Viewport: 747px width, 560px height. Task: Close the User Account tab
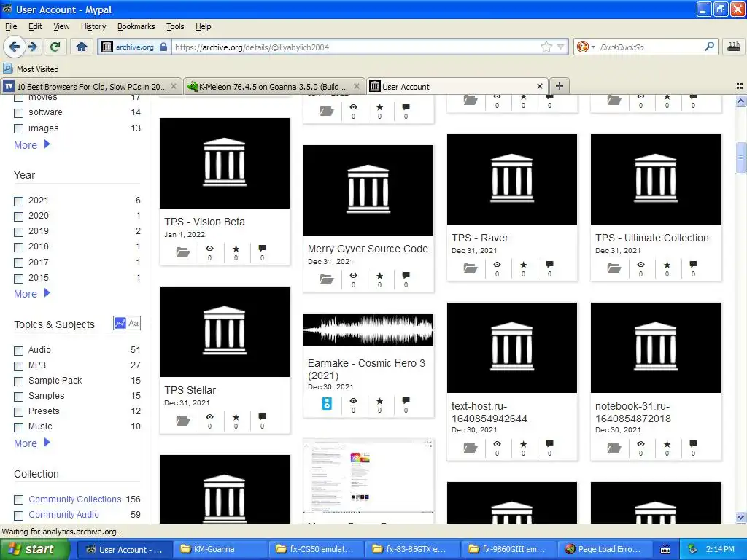[539, 86]
